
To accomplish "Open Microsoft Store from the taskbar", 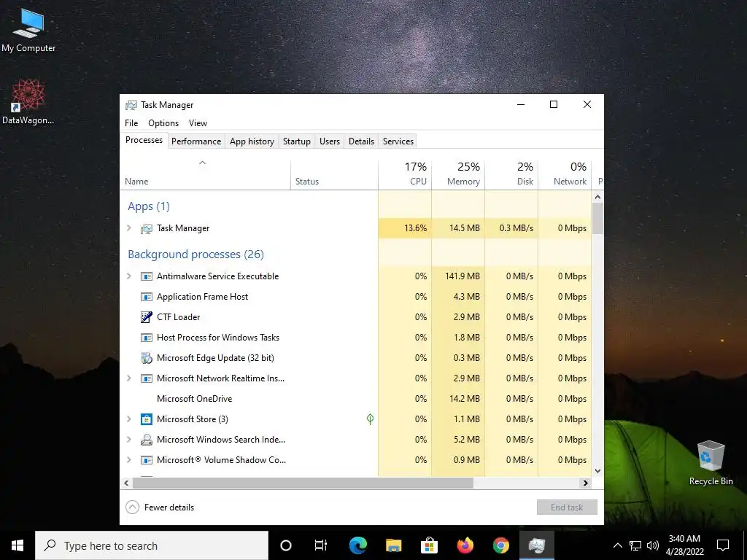I will (429, 545).
